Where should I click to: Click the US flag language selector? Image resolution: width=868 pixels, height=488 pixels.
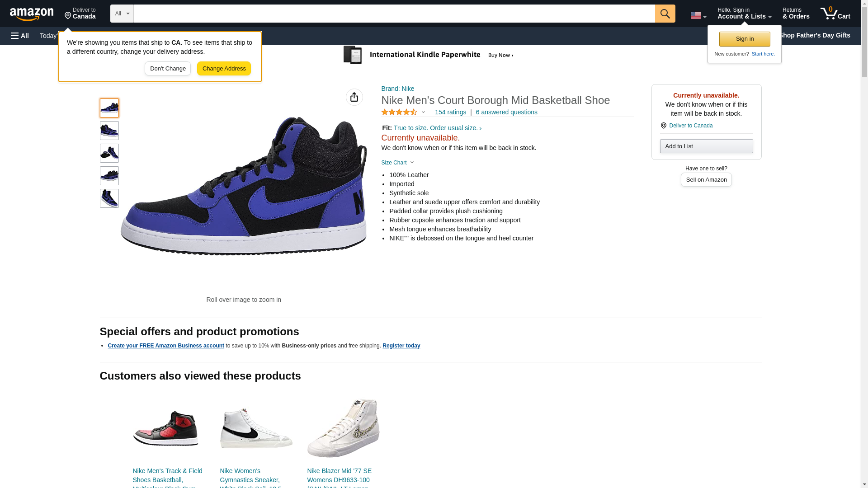698,15
